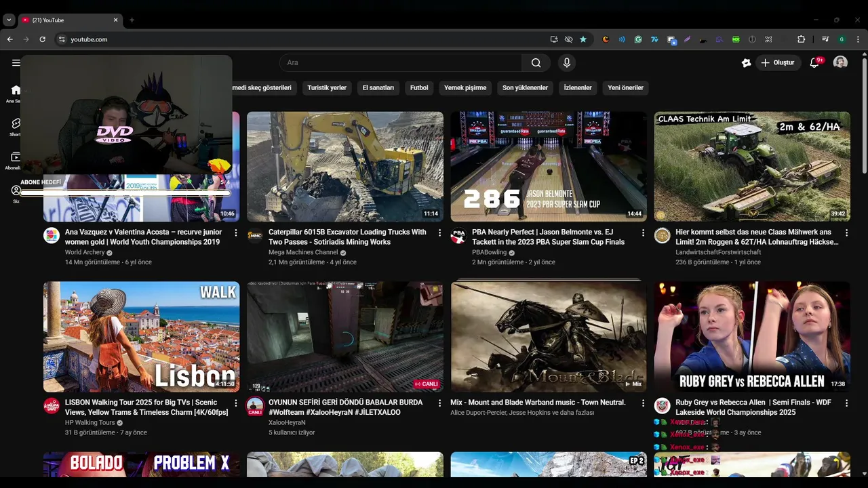Screen dimensions: 868x488
Task: Open options menu for Ruby Grey video
Action: pyautogui.click(x=846, y=403)
